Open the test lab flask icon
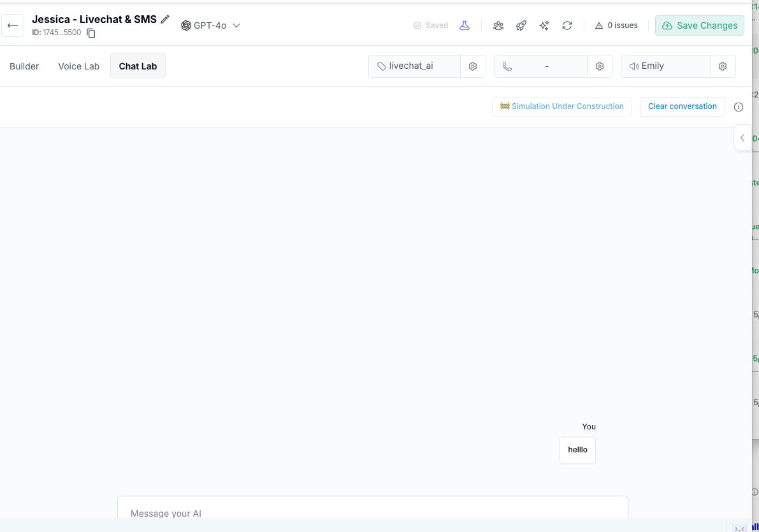 (465, 25)
